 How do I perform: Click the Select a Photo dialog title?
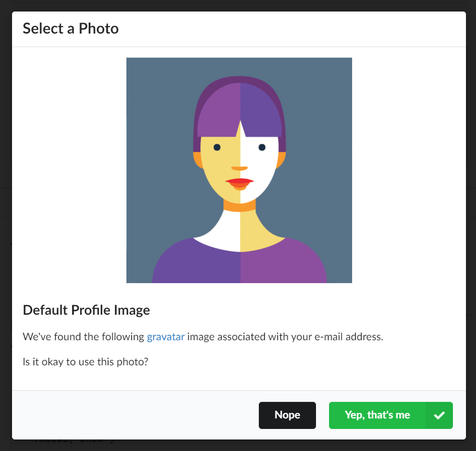click(70, 29)
